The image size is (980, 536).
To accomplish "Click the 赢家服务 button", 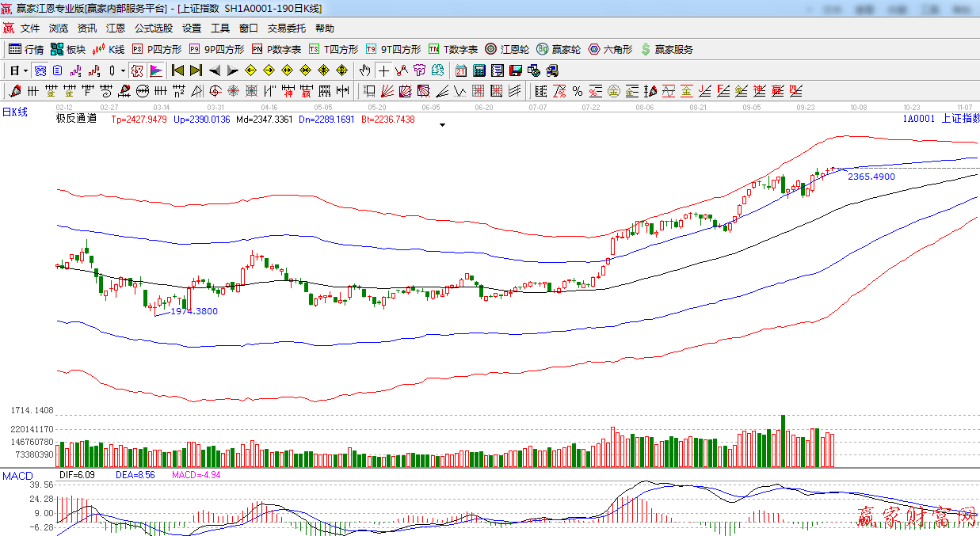I will (x=666, y=49).
